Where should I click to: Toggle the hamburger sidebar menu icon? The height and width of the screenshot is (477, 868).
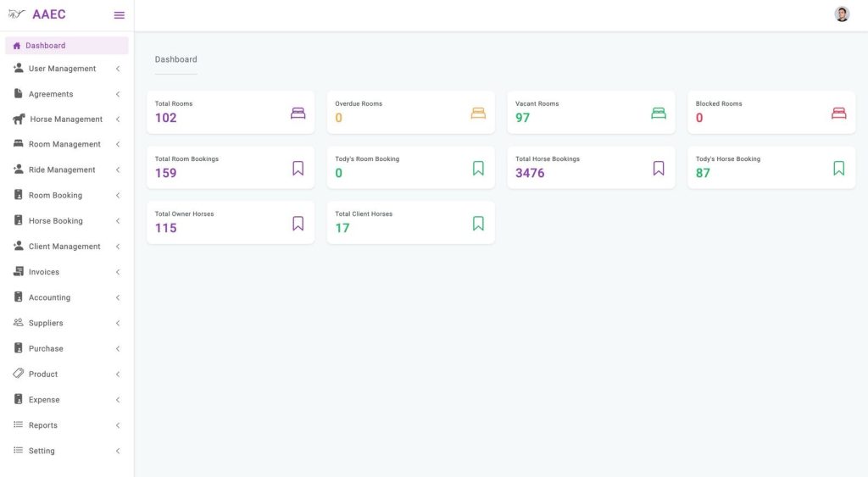pos(119,15)
